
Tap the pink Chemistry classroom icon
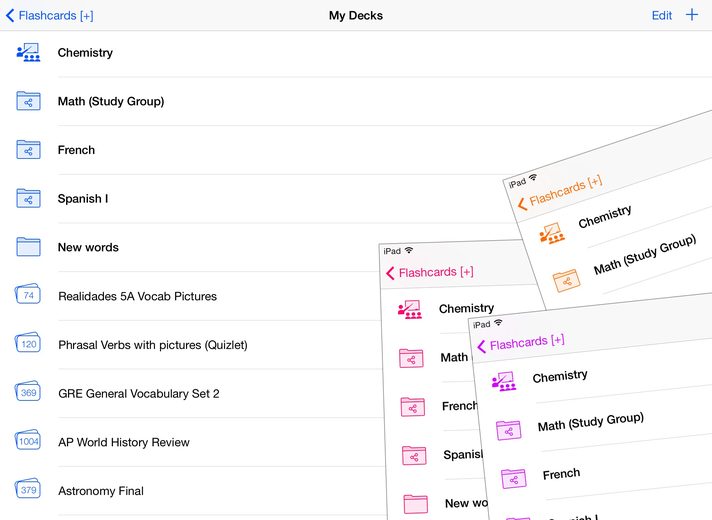pyautogui.click(x=410, y=310)
